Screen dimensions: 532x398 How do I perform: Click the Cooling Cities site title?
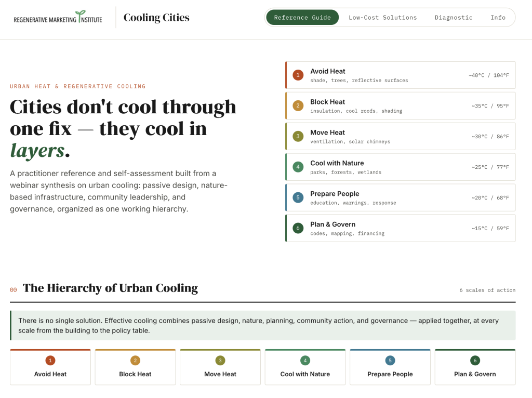pyautogui.click(x=156, y=17)
